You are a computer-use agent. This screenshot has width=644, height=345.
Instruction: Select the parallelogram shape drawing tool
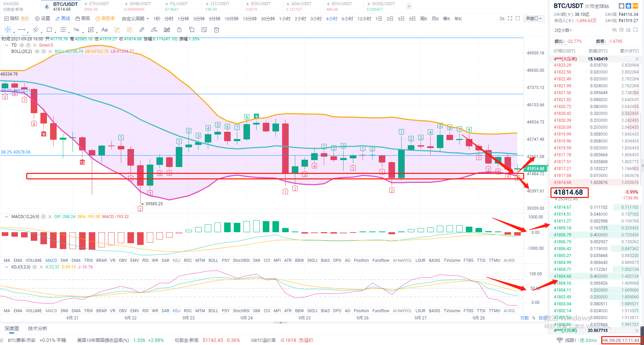click(x=49, y=30)
